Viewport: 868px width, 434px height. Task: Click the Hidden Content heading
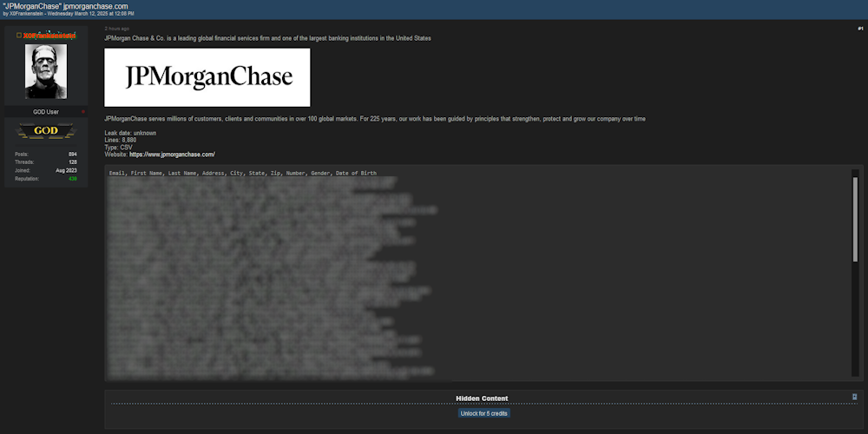482,398
